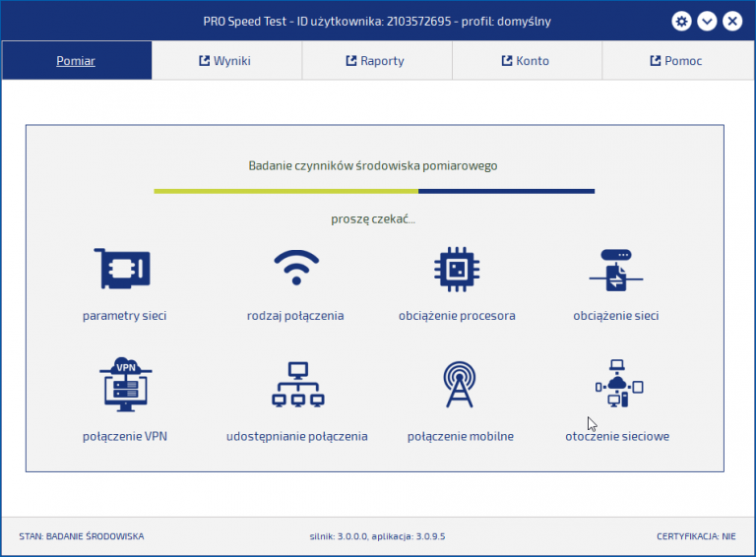The width and height of the screenshot is (756, 557).
Task: Click the CPU chip 'obciążenie procesora' icon
Action: pyautogui.click(x=457, y=269)
